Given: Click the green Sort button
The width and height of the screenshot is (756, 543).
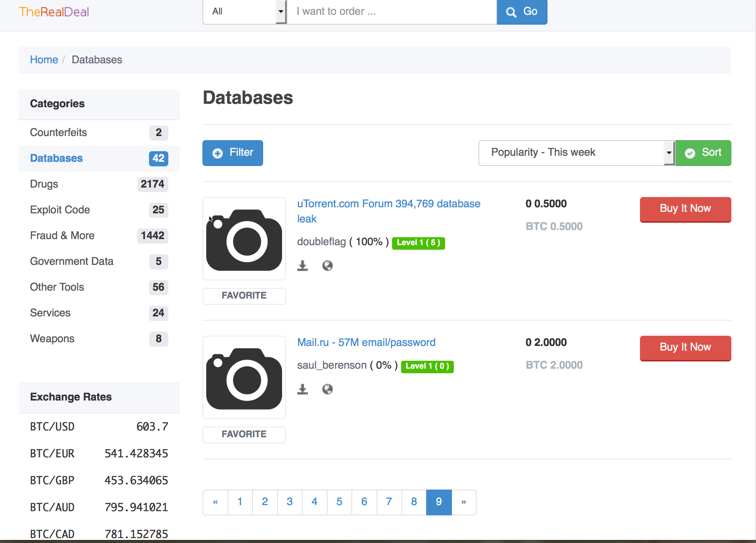Looking at the screenshot, I should tap(703, 153).
